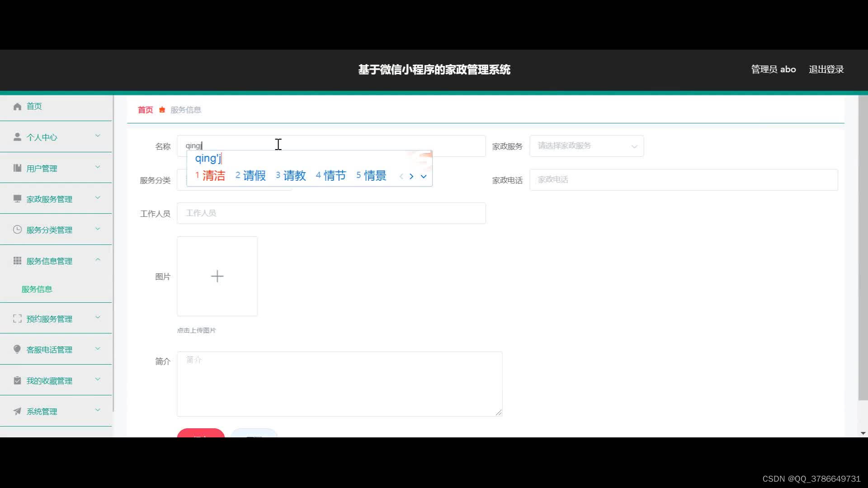The width and height of the screenshot is (868, 488).
Task: Choose IME candidate 1 清洁
Action: point(210,176)
